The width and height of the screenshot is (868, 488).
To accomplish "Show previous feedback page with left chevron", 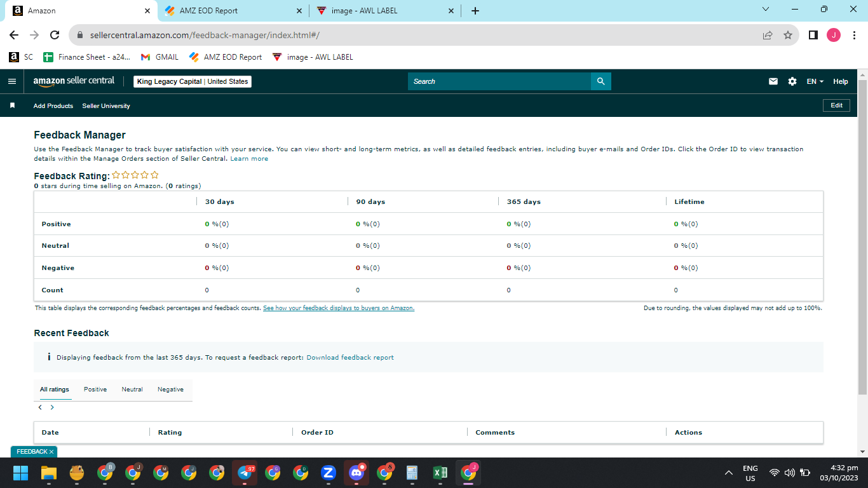I will click(40, 407).
